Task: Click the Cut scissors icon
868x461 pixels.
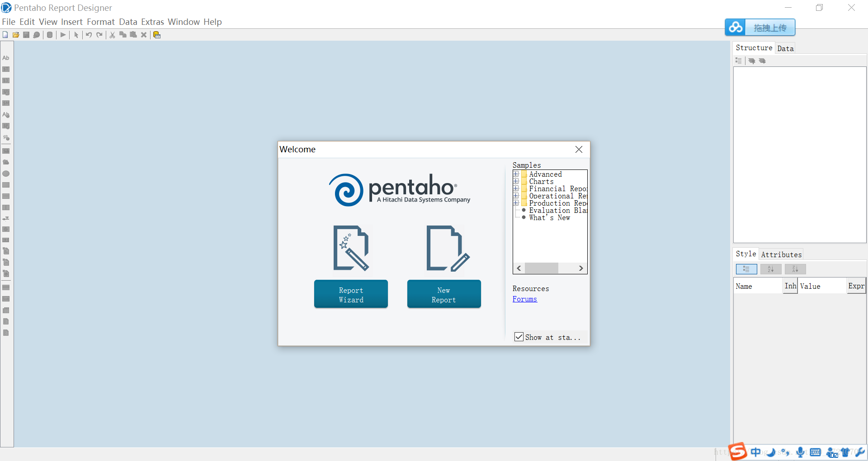Action: tap(112, 35)
